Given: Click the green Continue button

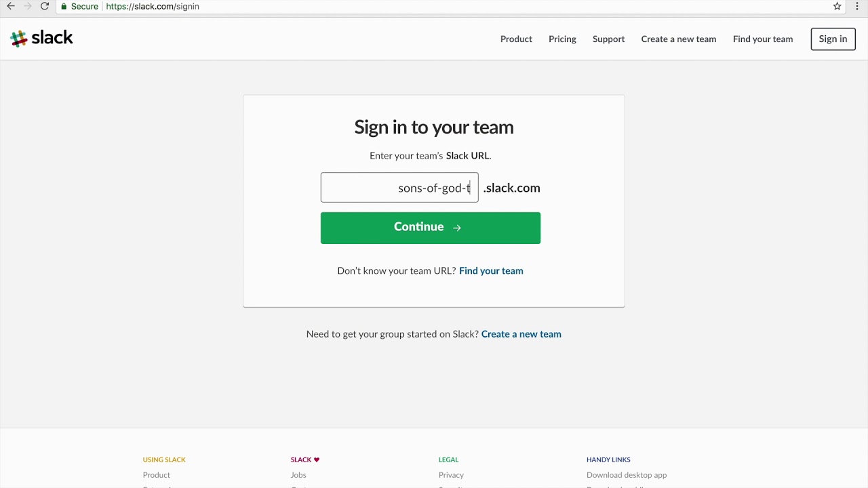Looking at the screenshot, I should pyautogui.click(x=431, y=228).
